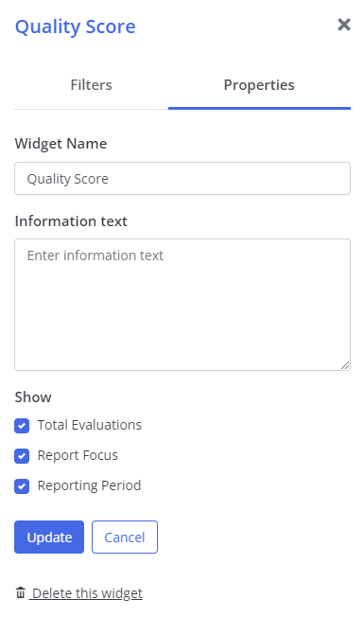Screen dimensions: 364x617
Task: Switch to the Filters tab
Action: [91, 85]
